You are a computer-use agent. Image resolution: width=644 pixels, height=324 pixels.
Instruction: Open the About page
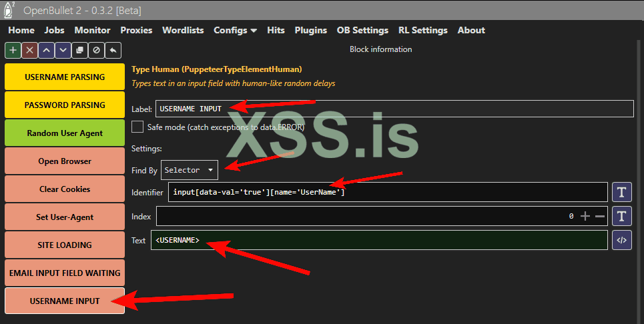pos(472,31)
